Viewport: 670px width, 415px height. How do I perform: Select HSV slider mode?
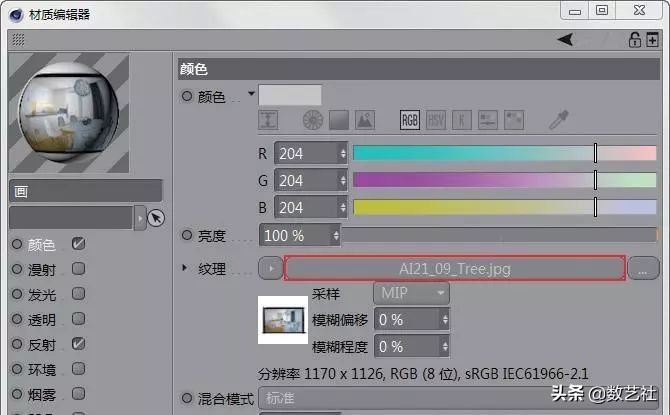pyautogui.click(x=436, y=120)
